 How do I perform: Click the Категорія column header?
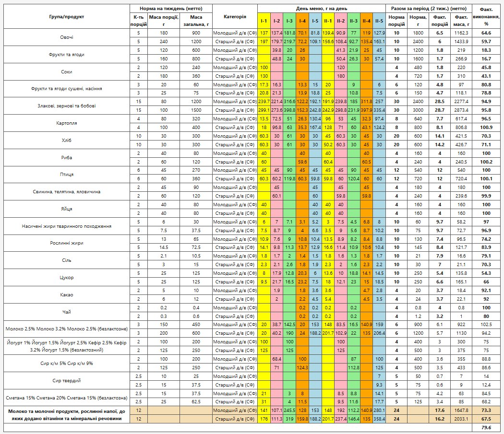pos(235,16)
